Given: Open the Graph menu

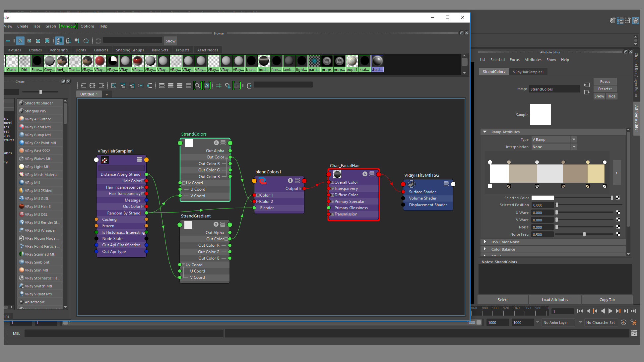Looking at the screenshot, I should coord(51,26).
